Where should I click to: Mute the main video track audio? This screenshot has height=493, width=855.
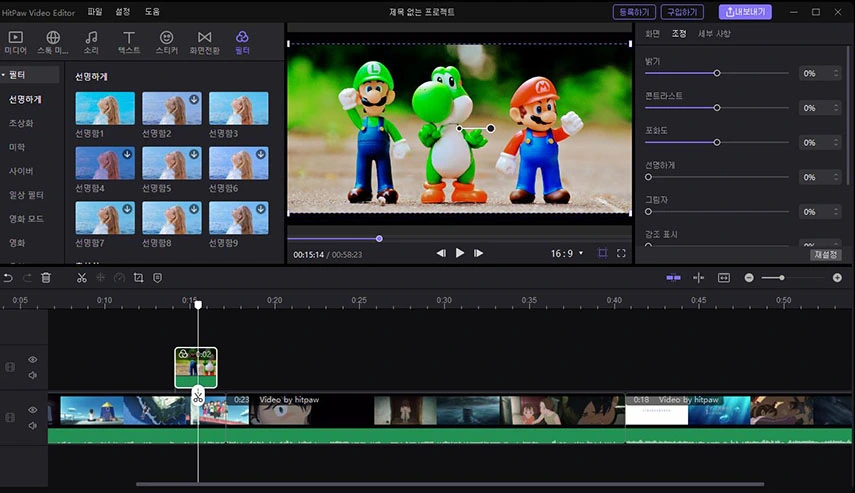click(33, 425)
